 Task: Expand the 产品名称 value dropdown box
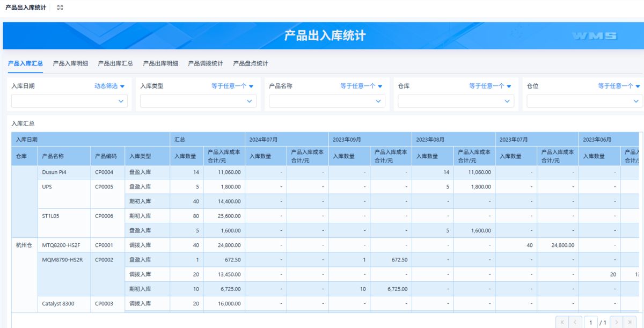coord(327,101)
